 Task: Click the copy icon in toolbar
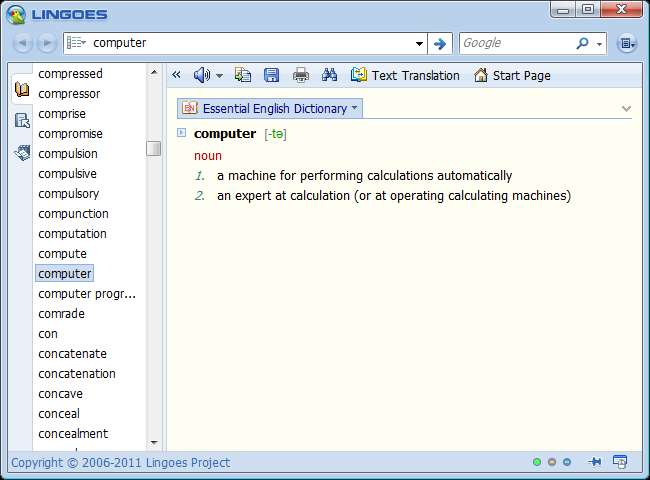coord(243,75)
